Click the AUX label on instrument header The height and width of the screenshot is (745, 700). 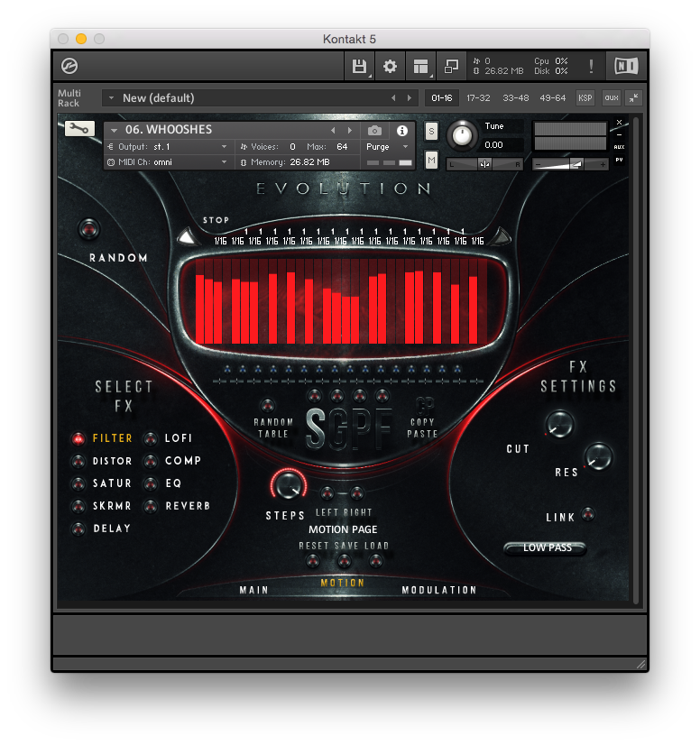click(619, 147)
